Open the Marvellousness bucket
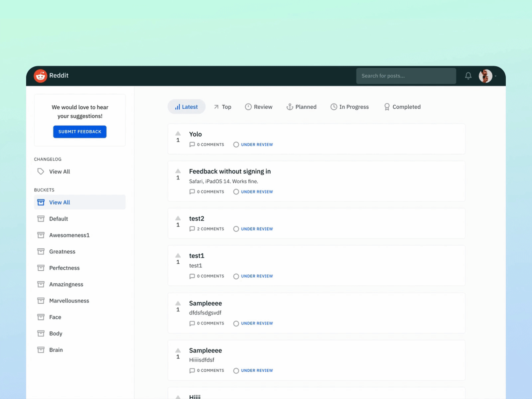Screen dimensions: 532x399 (69, 301)
